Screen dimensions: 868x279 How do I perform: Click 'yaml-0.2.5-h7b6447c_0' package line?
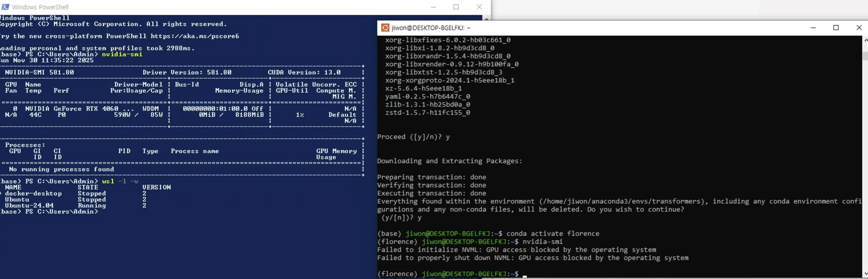pos(428,96)
